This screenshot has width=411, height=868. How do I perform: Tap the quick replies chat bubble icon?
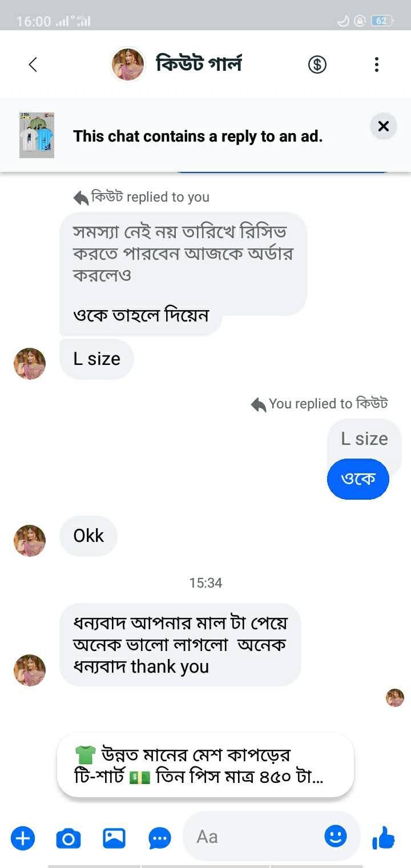(x=160, y=838)
